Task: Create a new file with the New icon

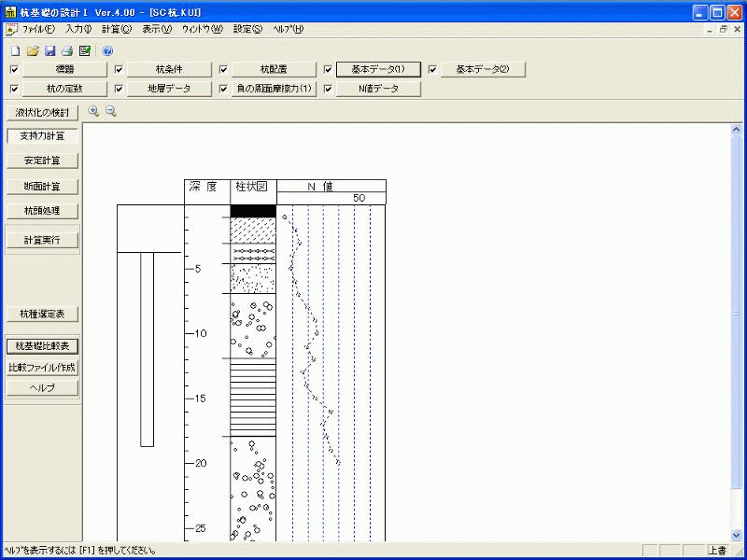Action: [14, 50]
